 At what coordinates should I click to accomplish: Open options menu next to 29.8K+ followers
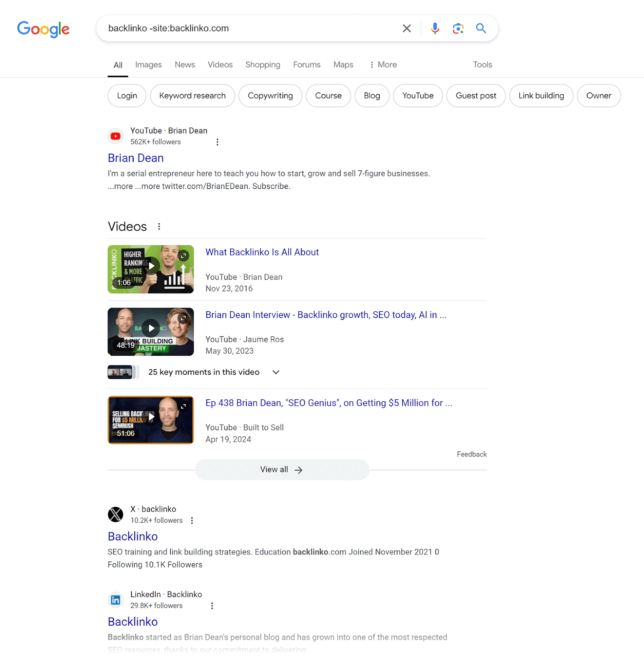point(212,606)
